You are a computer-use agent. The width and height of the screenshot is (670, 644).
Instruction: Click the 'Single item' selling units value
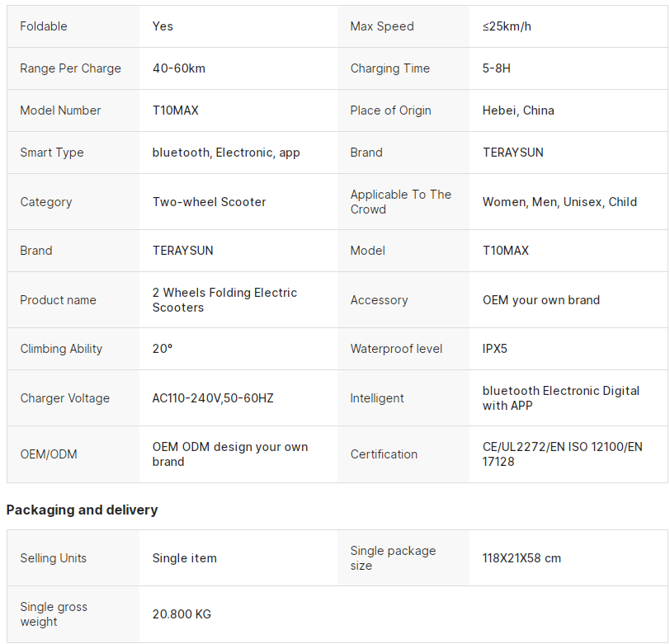click(185, 558)
